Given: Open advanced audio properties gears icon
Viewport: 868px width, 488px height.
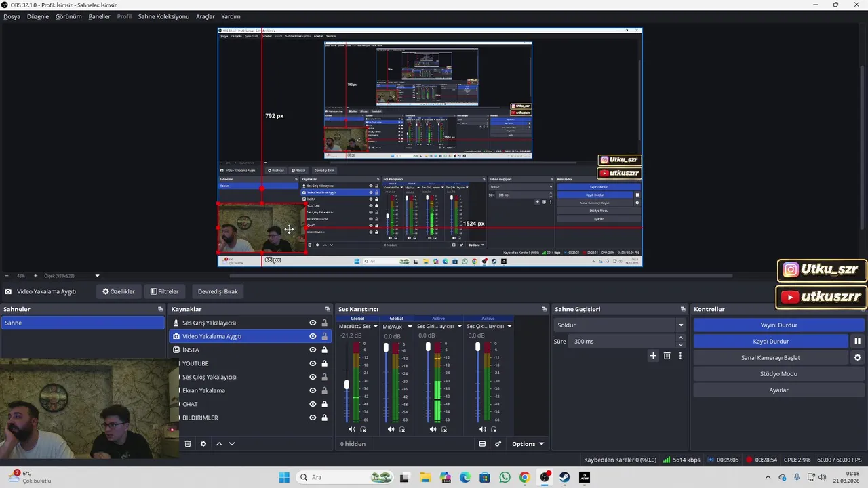Looking at the screenshot, I should click(498, 444).
